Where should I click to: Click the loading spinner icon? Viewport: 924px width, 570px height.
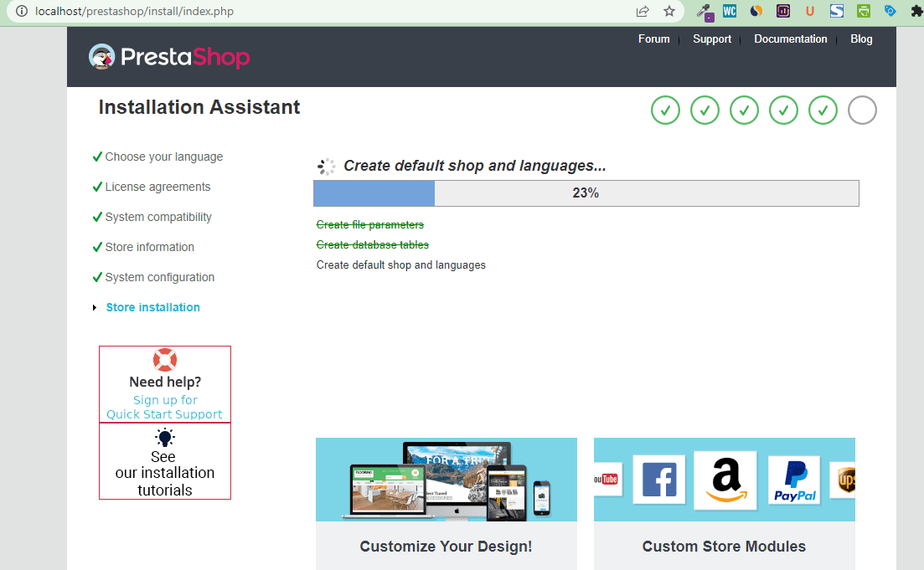click(x=326, y=167)
